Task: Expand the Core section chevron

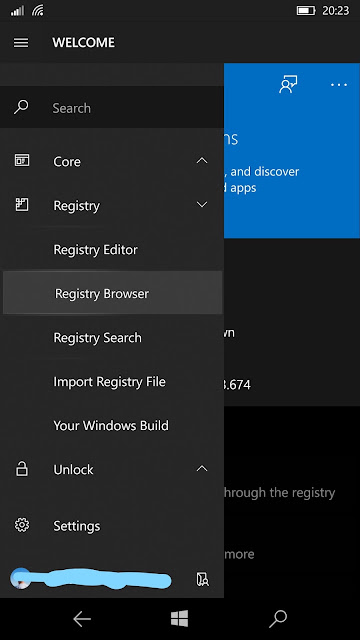Action: pos(202,160)
